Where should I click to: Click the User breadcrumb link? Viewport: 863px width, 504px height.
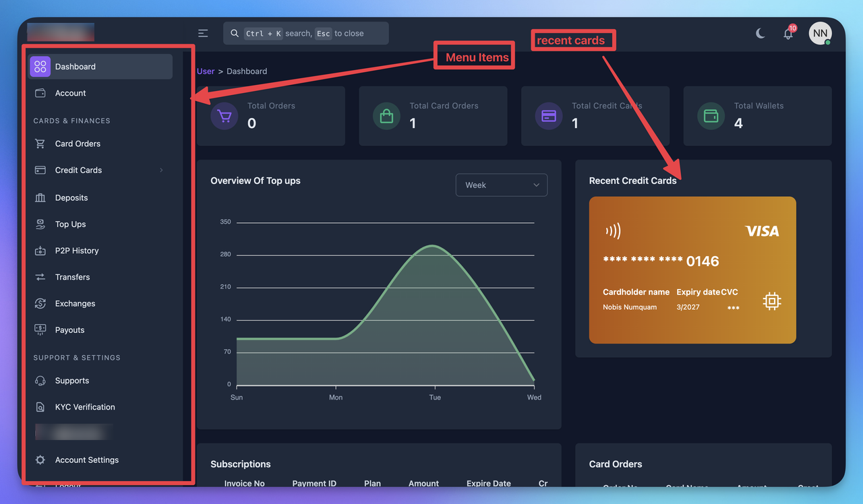pyautogui.click(x=206, y=71)
